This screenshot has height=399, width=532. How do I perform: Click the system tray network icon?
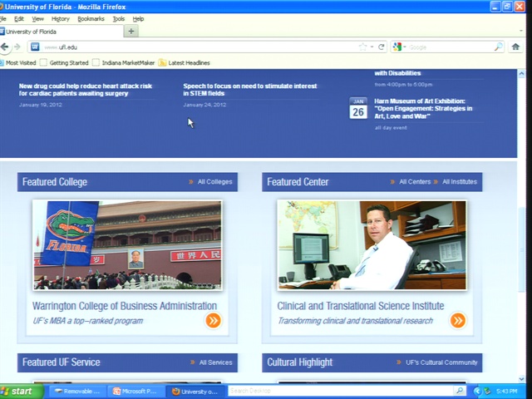(487, 392)
